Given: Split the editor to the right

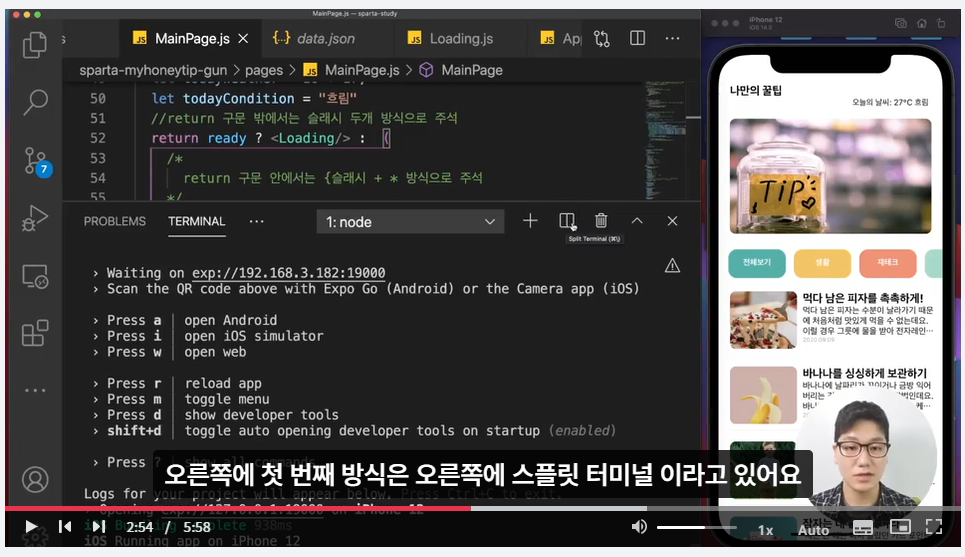Looking at the screenshot, I should click(x=638, y=38).
